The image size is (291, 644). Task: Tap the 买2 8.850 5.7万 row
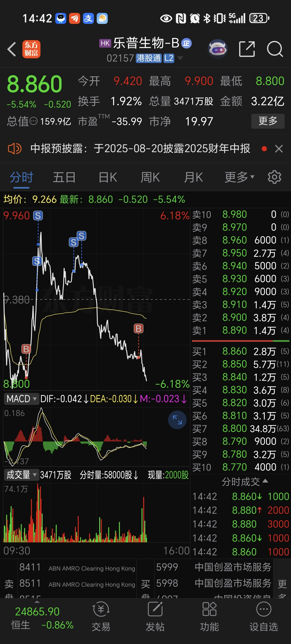240,364
